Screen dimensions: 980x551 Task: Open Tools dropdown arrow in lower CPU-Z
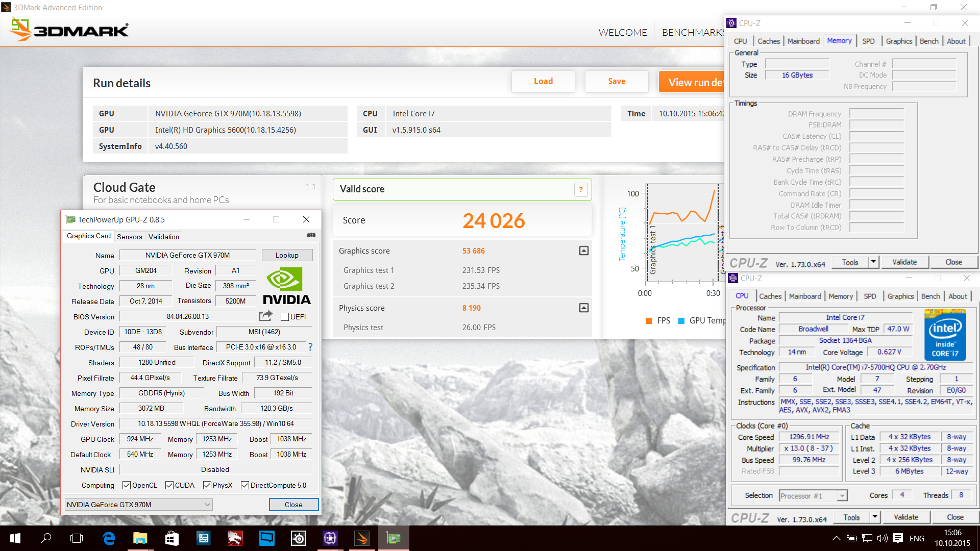point(875,517)
